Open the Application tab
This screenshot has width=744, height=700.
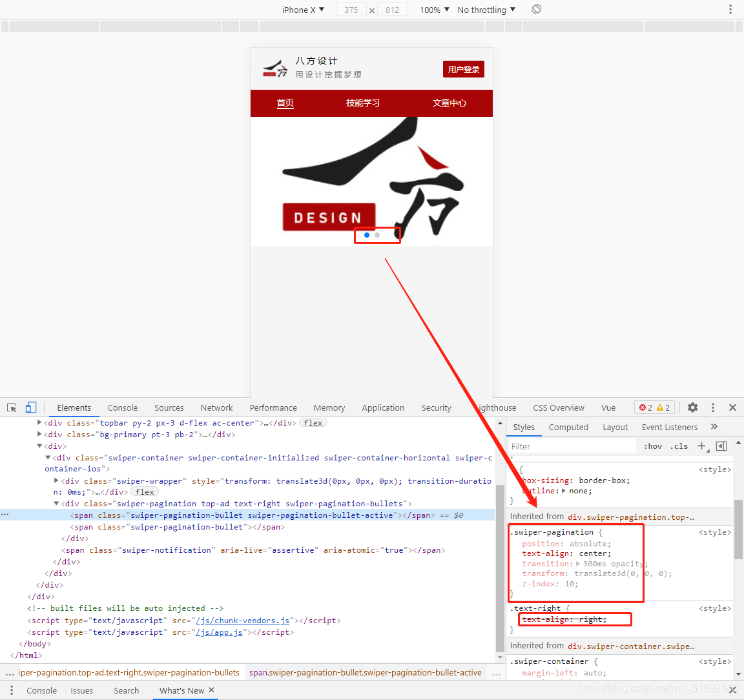point(383,407)
